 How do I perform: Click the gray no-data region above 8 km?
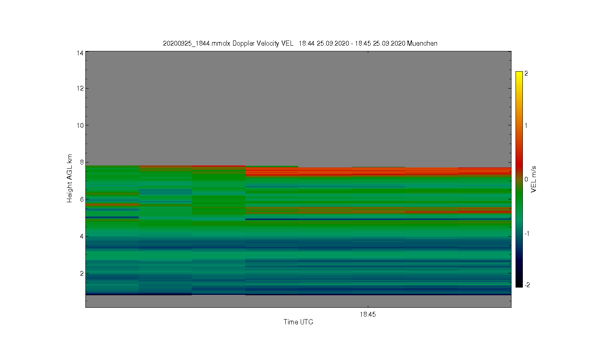pos(298,108)
